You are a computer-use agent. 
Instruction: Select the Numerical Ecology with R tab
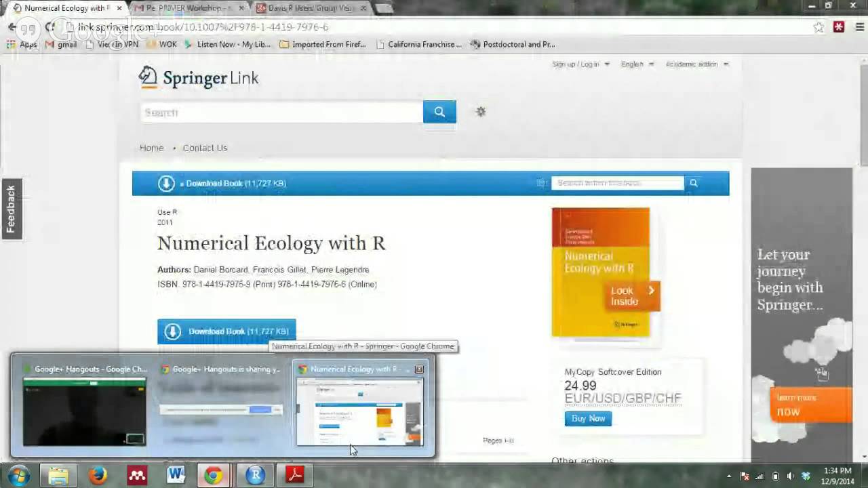pos(65,8)
